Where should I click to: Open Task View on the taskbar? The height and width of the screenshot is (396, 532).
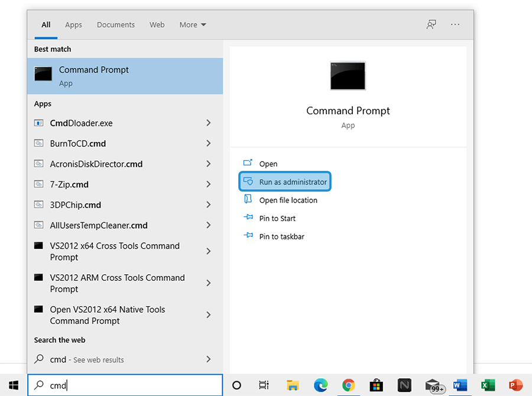(264, 385)
